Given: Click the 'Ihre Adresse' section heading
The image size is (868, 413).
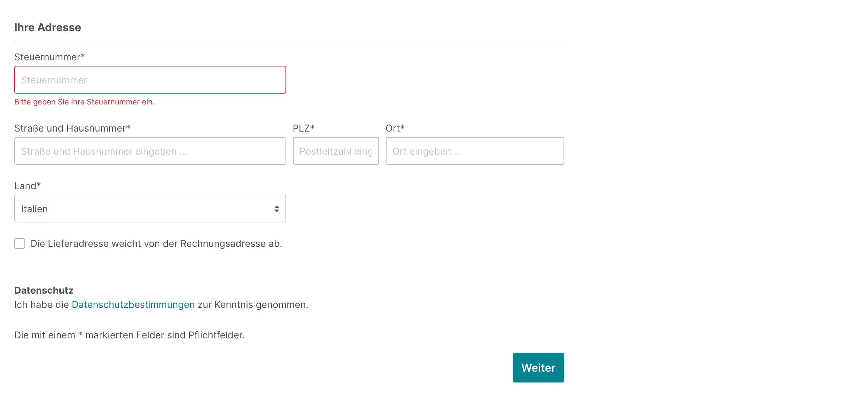Looking at the screenshot, I should (48, 27).
